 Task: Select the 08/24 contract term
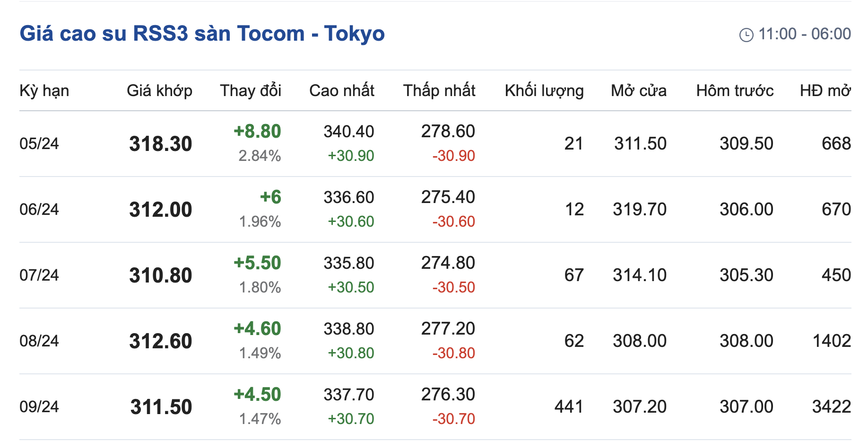click(39, 341)
